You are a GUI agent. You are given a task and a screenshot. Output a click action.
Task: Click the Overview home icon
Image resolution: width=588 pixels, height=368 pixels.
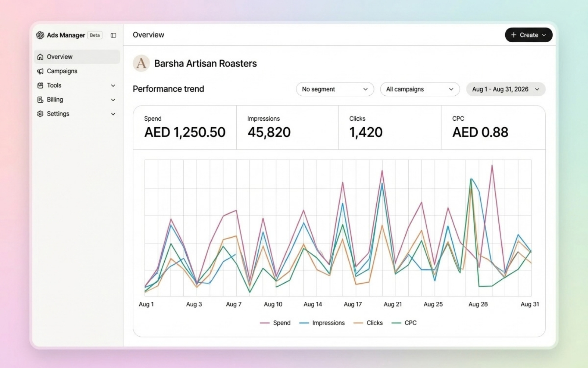(x=40, y=57)
